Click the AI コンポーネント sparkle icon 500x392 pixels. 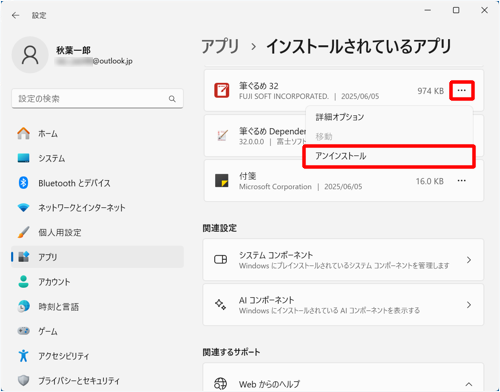(221, 304)
